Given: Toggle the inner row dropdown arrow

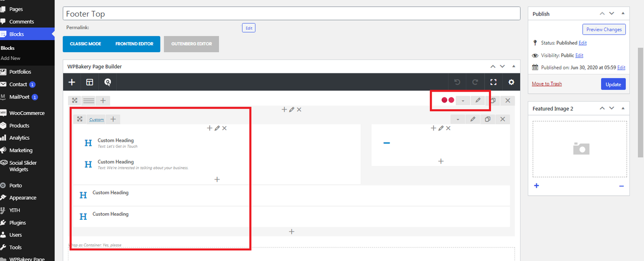Looking at the screenshot, I should pos(458,119).
